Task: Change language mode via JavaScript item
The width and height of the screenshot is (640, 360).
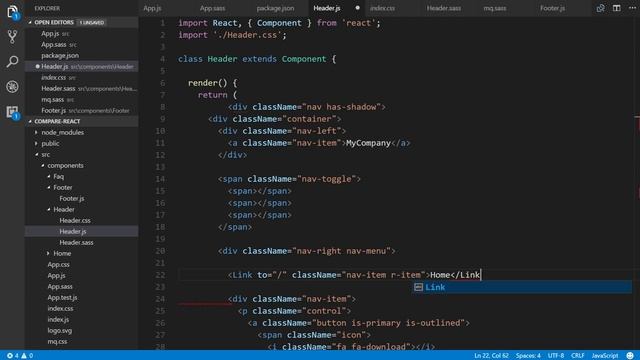Action: (x=605, y=356)
